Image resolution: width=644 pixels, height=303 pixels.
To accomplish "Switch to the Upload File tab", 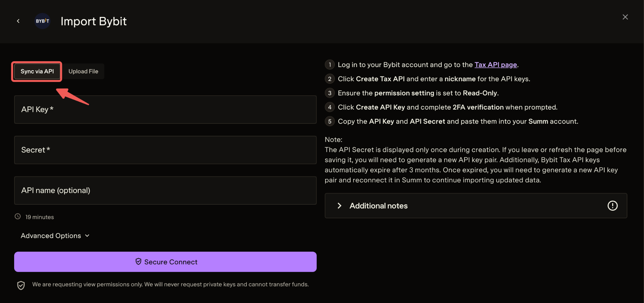I will pos(83,71).
